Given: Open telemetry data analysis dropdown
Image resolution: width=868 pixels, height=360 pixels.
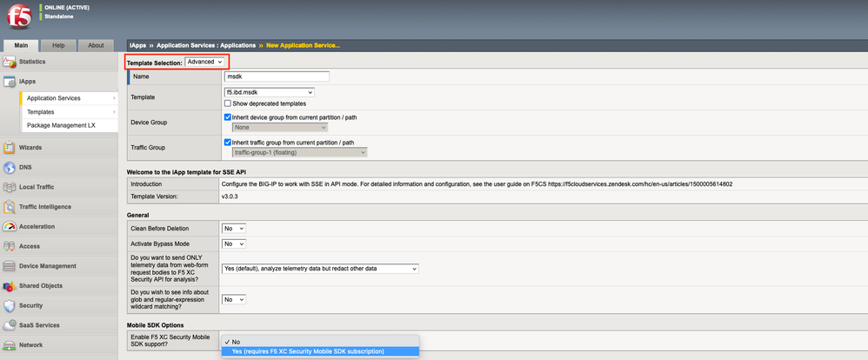Looking at the screenshot, I should [320, 269].
